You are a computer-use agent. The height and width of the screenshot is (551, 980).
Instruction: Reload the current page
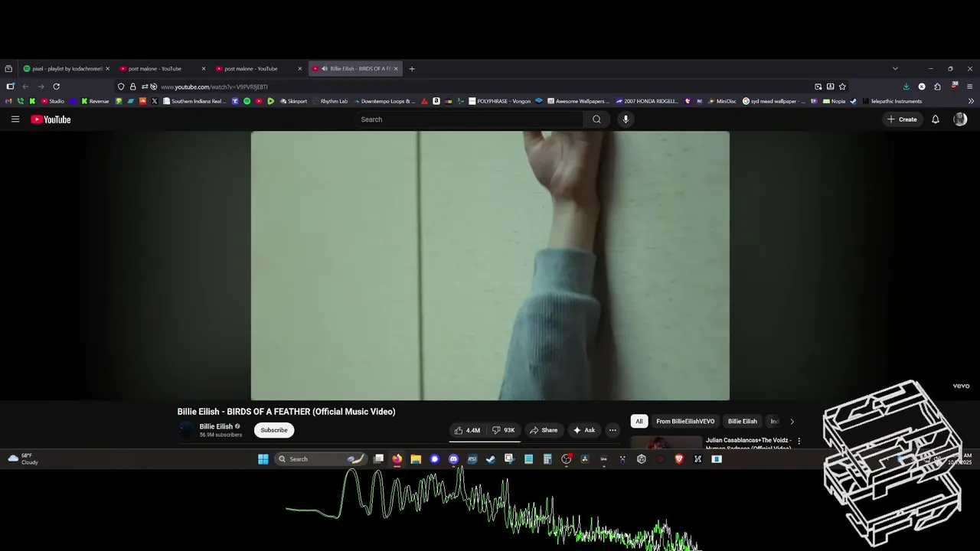click(x=56, y=86)
